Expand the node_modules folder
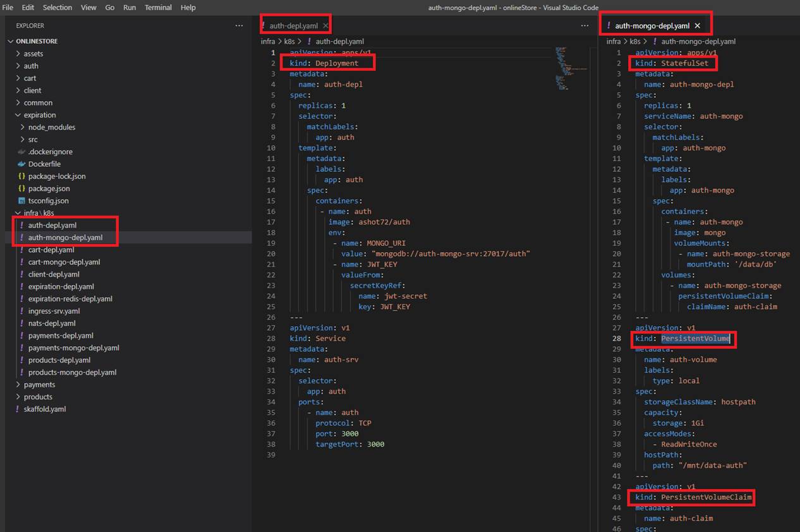The height and width of the screenshot is (532, 800). pos(23,128)
